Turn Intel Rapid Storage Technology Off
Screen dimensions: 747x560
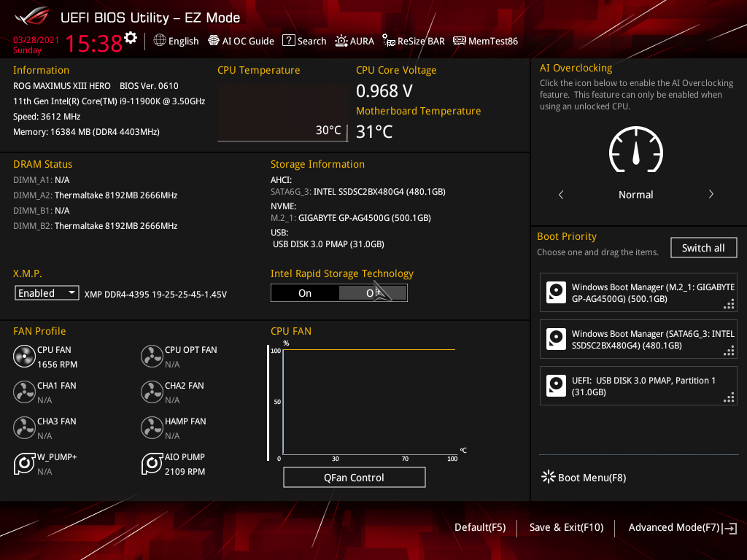(x=373, y=293)
